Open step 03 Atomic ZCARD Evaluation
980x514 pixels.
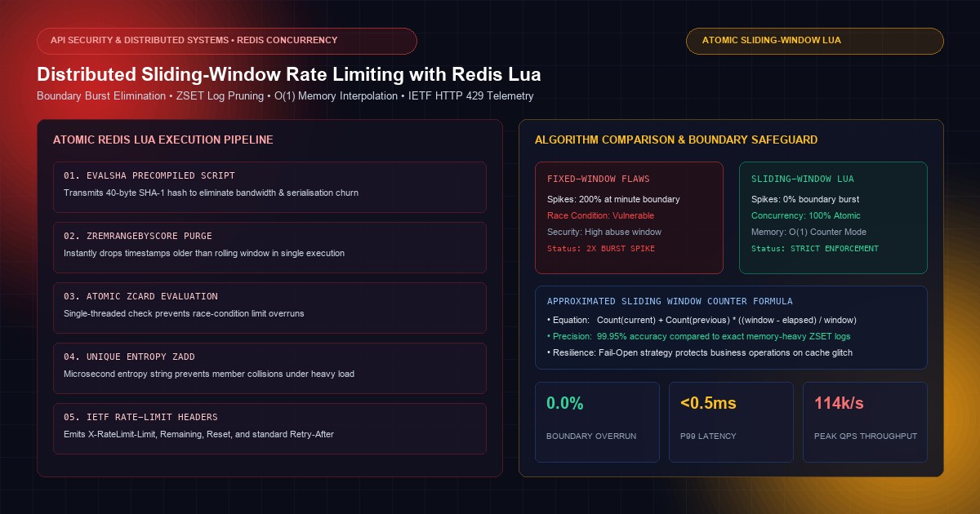(269, 308)
